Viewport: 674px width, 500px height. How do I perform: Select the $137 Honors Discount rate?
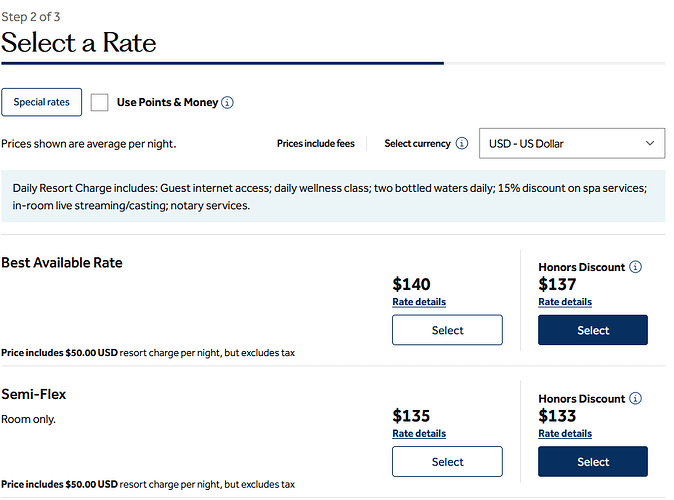tap(592, 330)
